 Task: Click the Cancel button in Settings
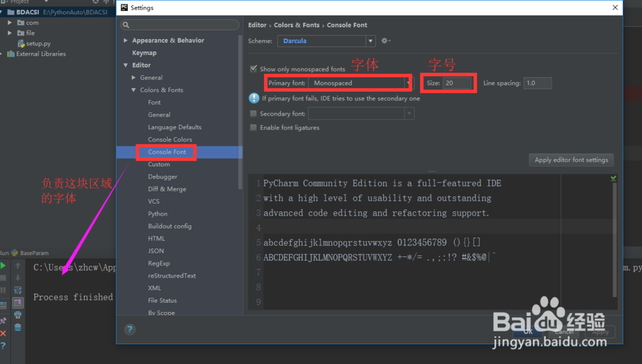[564, 332]
